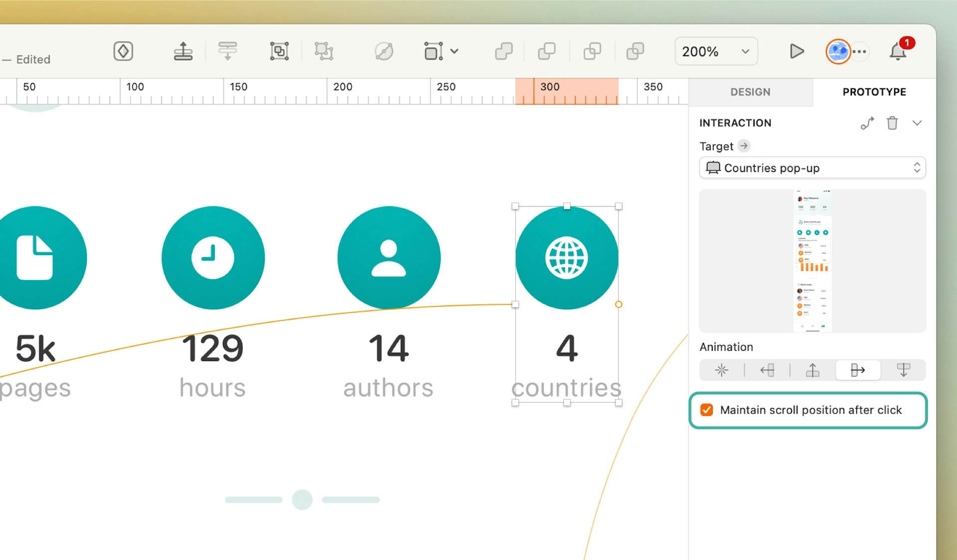Switch to the DESIGN tab
Image resolution: width=957 pixels, height=560 pixels.
coord(750,92)
